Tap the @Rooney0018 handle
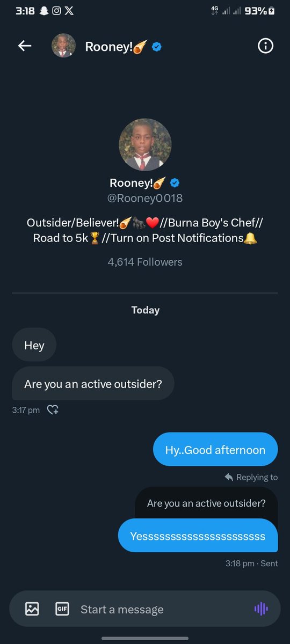The image size is (290, 644). click(x=145, y=198)
